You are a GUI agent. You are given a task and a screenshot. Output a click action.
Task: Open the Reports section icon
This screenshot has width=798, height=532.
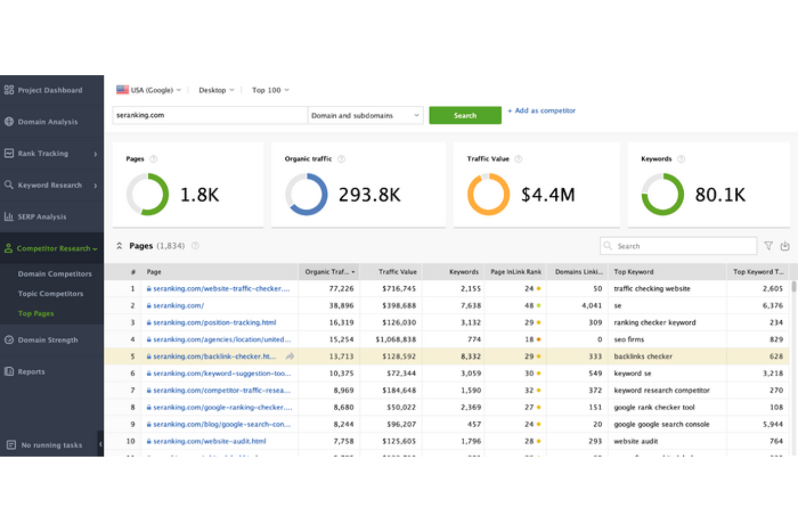coord(9,371)
